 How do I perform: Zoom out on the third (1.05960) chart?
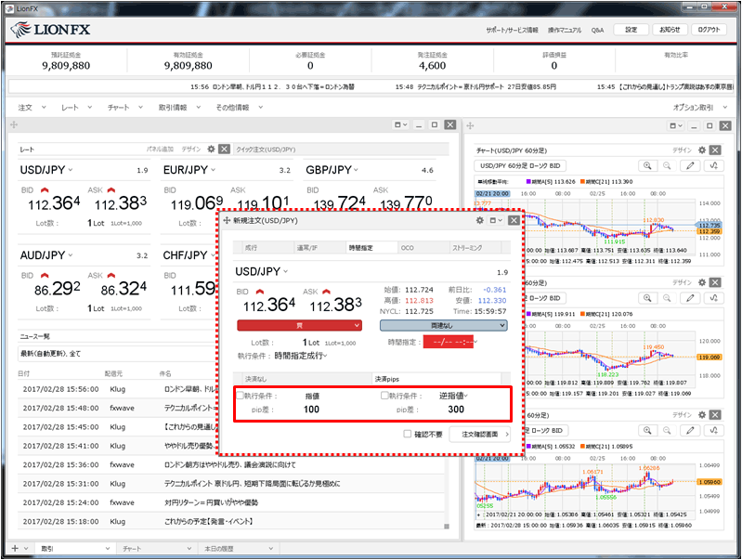[667, 430]
